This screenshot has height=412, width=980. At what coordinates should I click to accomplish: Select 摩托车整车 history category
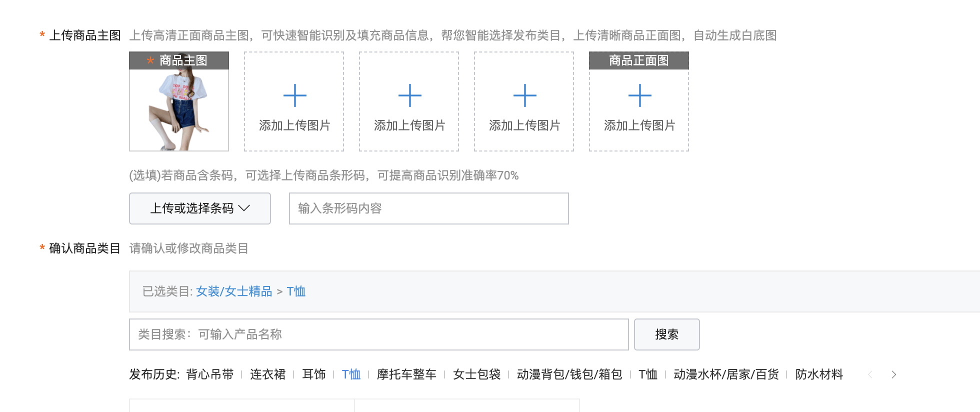point(406,374)
